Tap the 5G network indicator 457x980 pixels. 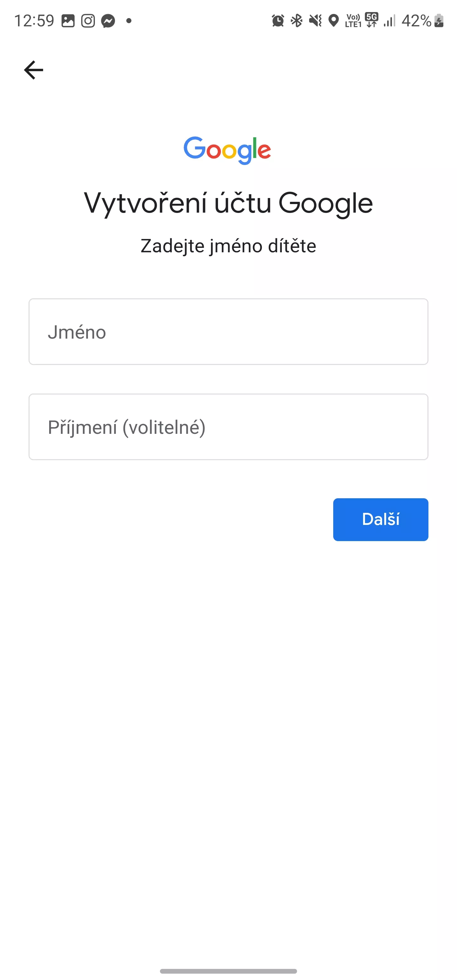pyautogui.click(x=371, y=20)
